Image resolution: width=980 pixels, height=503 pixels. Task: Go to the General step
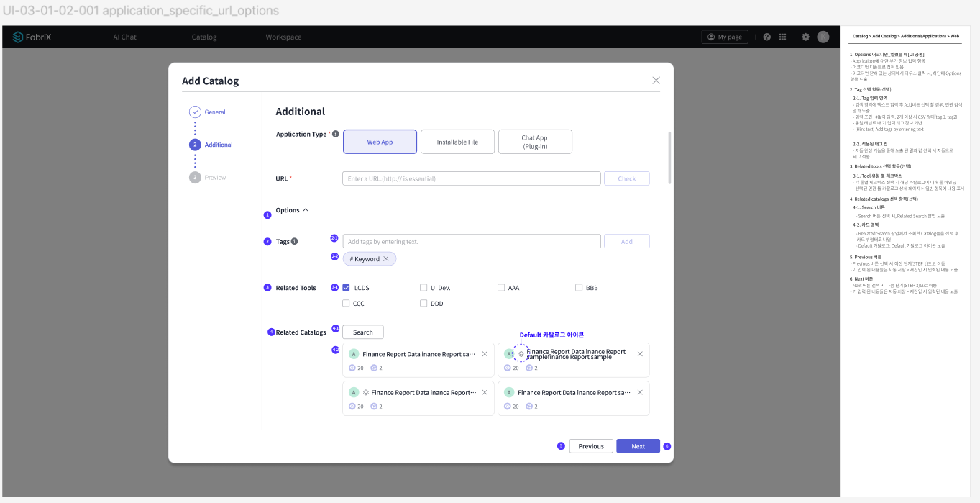click(215, 112)
